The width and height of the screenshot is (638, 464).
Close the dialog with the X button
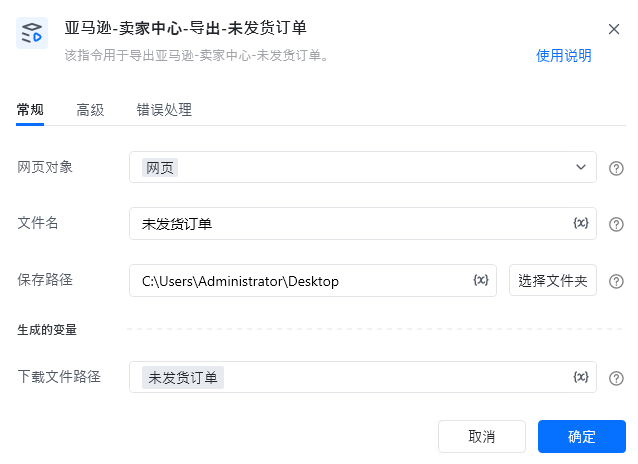coord(614,29)
